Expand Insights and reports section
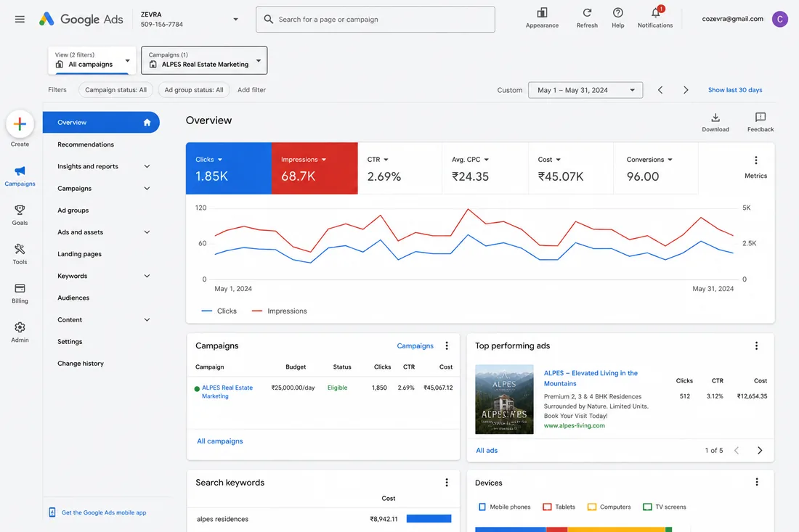799x532 pixels. [147, 166]
